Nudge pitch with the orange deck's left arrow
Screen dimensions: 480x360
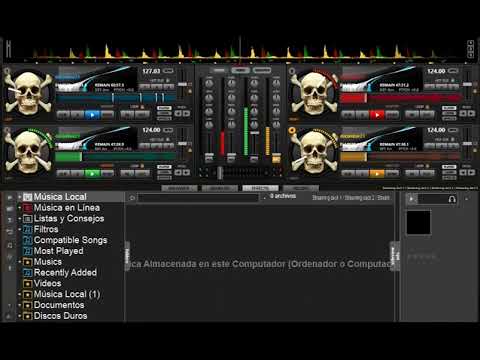point(463,172)
